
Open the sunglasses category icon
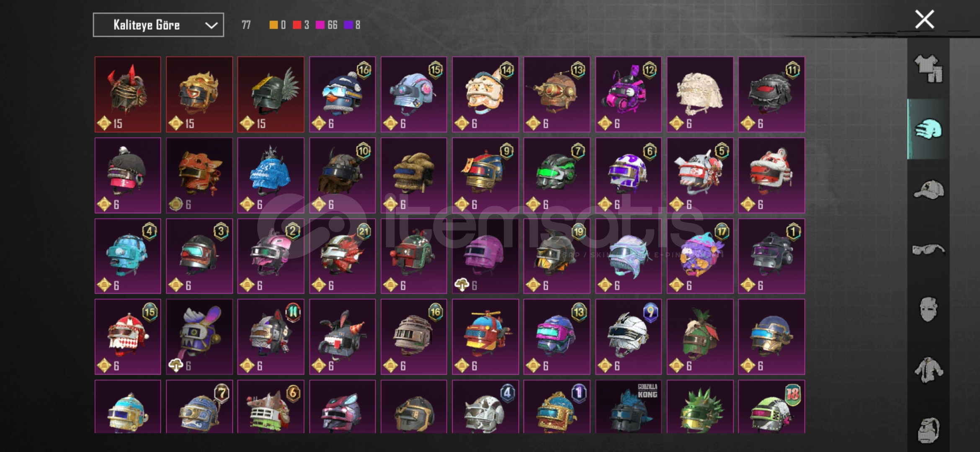(x=928, y=250)
